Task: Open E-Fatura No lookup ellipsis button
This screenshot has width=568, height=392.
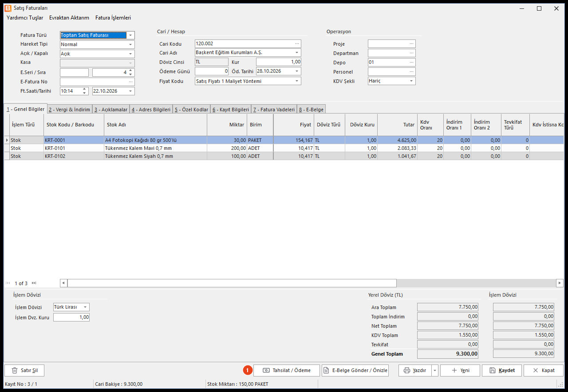Action: coord(131,82)
